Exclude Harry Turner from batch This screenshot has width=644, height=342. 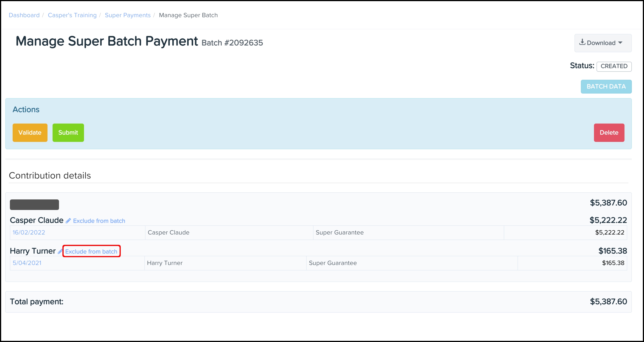(91, 251)
